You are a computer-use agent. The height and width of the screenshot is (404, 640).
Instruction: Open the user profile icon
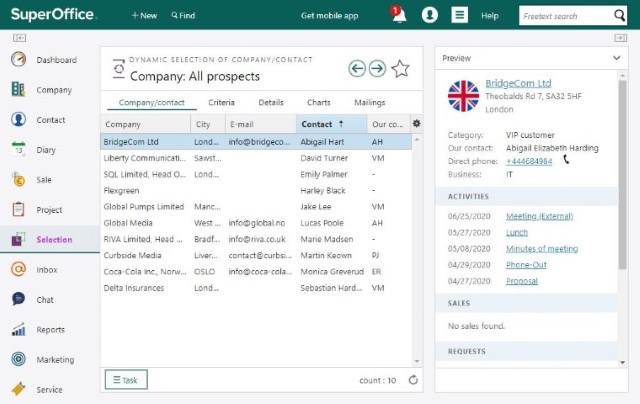pos(429,15)
